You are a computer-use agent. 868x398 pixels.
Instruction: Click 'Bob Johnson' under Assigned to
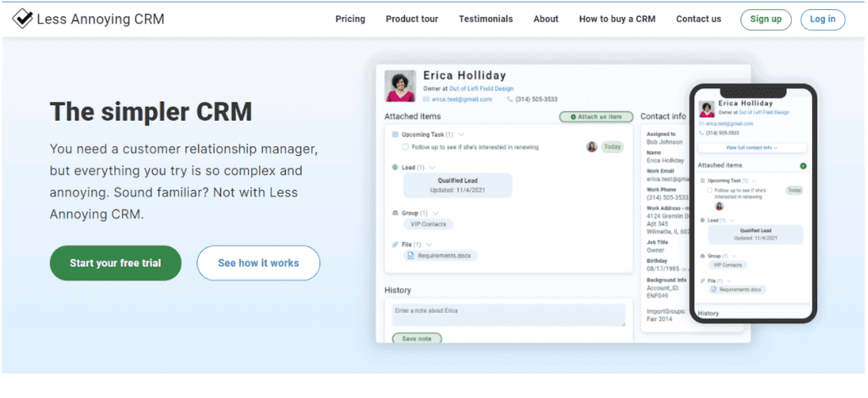pos(664,142)
